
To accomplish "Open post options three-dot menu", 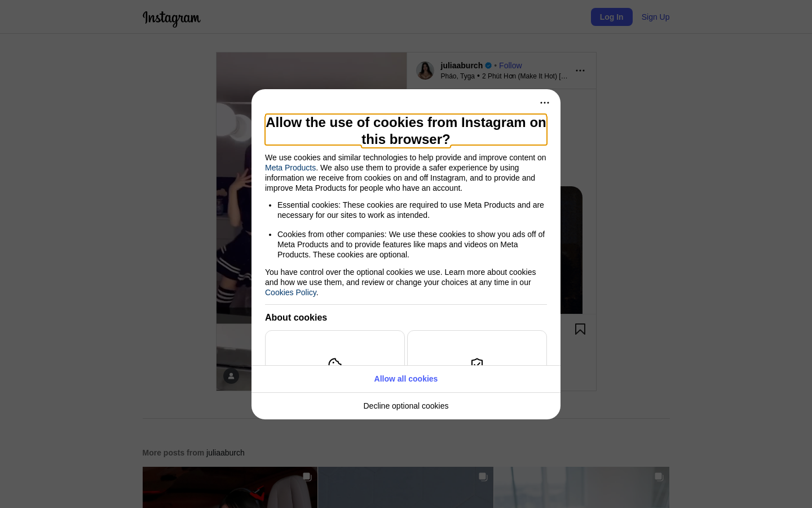I will coord(580,71).
